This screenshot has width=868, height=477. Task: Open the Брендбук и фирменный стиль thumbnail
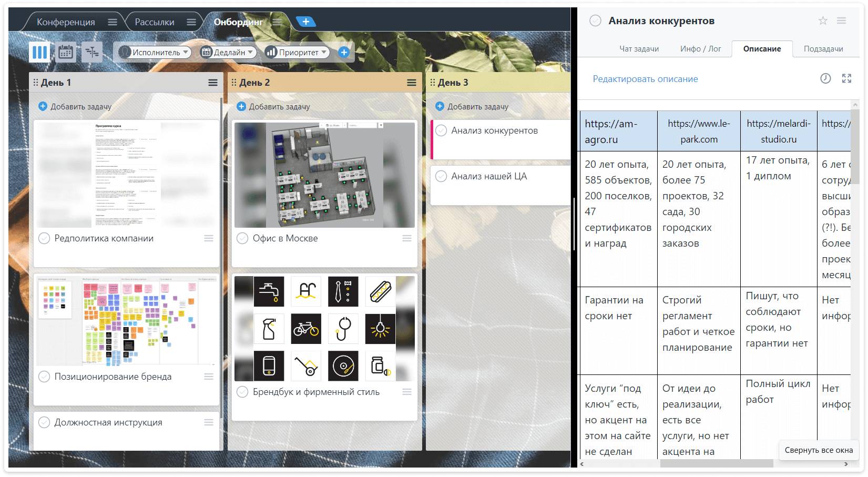[x=324, y=329]
